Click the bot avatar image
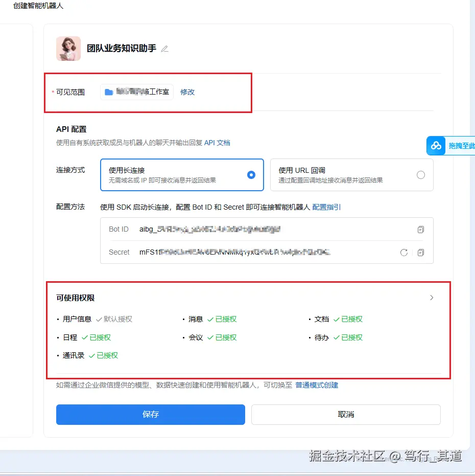The height and width of the screenshot is (476, 475). pos(68,49)
